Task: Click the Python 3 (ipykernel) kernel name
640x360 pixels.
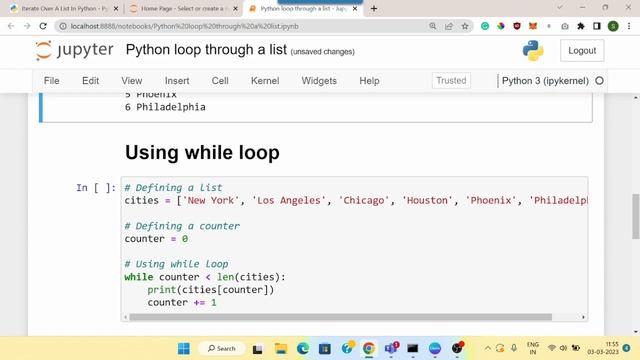Action: pyautogui.click(x=545, y=81)
